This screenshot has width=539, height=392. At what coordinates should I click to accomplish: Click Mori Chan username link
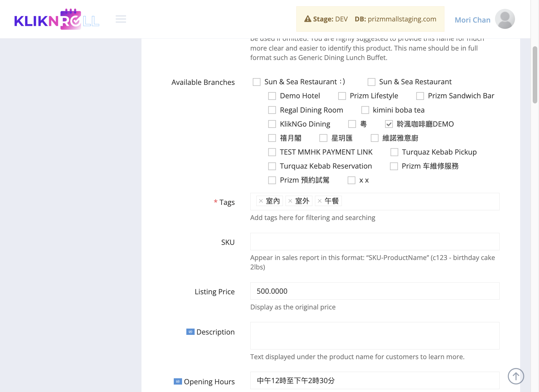coord(472,20)
